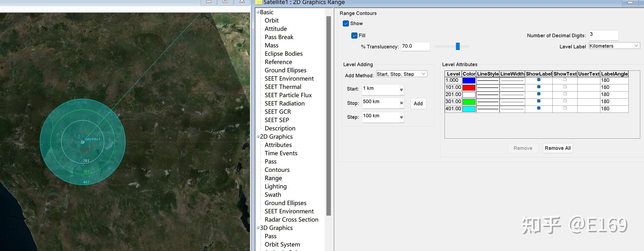Click the translucency slider handle
This screenshot has width=644, height=251.
tap(458, 46)
